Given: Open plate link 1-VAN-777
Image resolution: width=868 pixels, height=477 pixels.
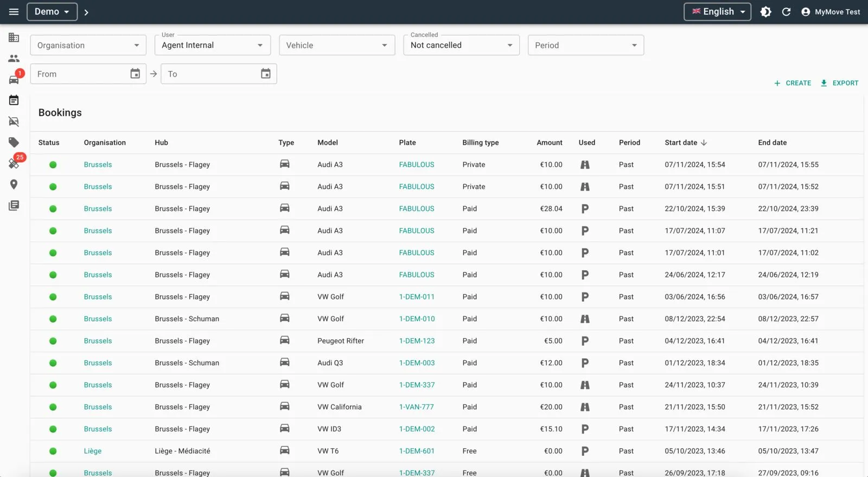Looking at the screenshot, I should click(x=416, y=407).
